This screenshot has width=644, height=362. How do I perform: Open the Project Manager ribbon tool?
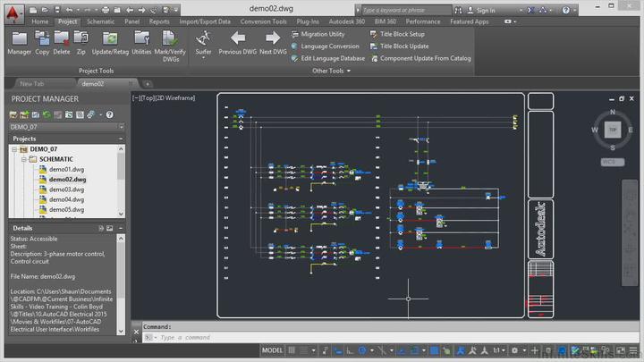[x=20, y=43]
